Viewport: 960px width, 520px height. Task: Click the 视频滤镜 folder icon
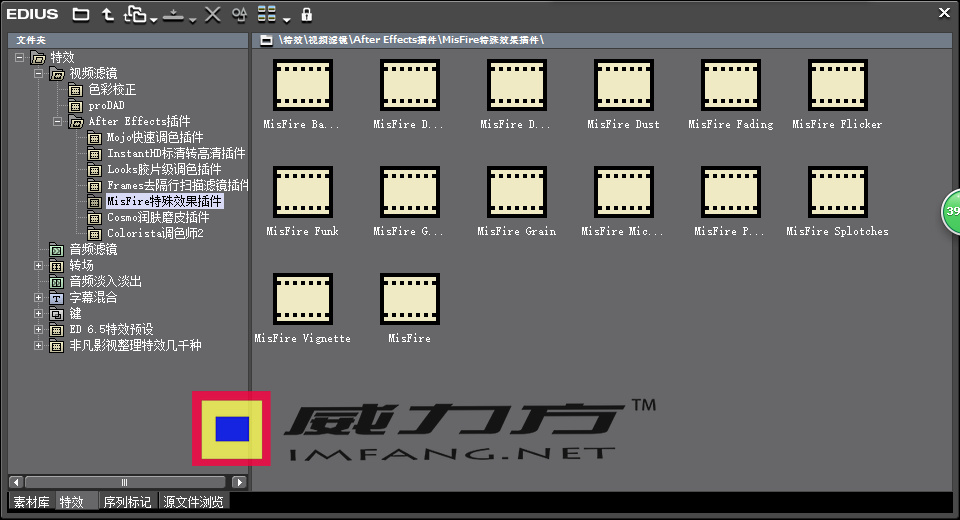pyautogui.click(x=57, y=74)
